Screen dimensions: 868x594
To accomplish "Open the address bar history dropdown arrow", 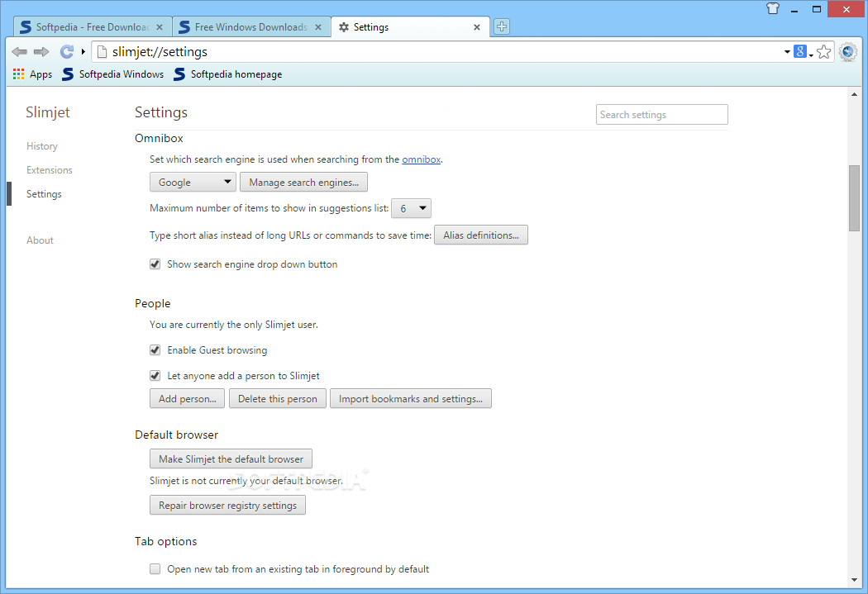I will coord(787,52).
